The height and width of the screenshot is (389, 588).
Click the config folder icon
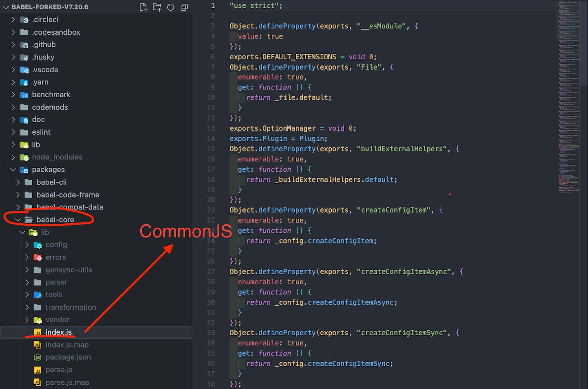tap(38, 245)
